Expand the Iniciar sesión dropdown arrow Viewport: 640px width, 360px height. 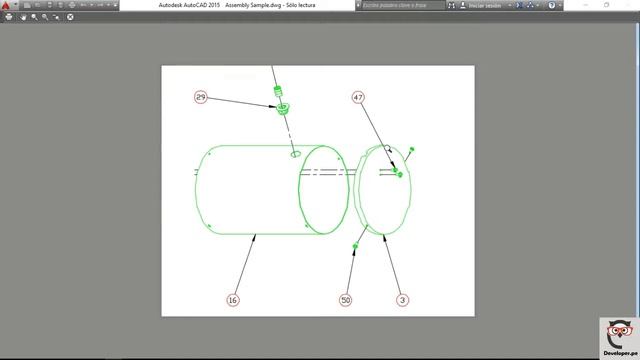point(509,5)
